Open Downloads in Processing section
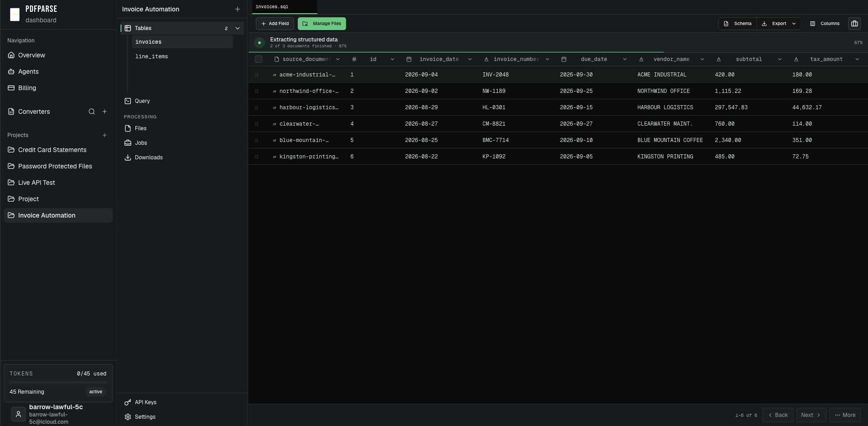This screenshot has width=868, height=426. coord(144,157)
